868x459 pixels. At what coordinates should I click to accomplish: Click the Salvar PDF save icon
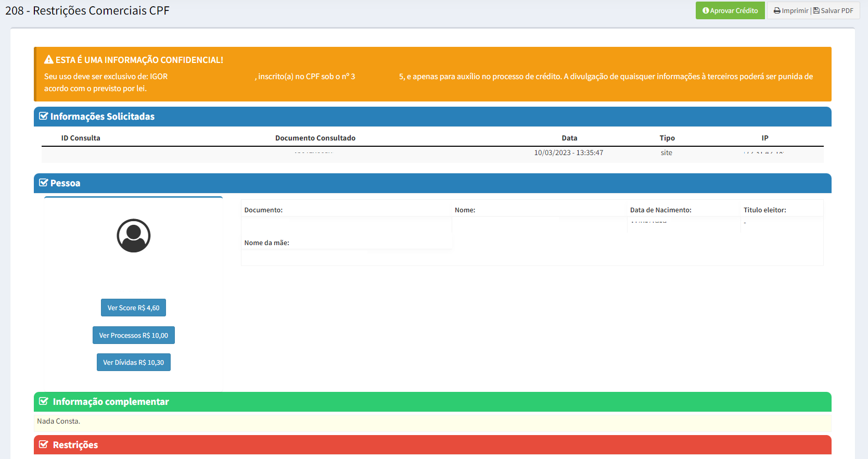coord(816,10)
